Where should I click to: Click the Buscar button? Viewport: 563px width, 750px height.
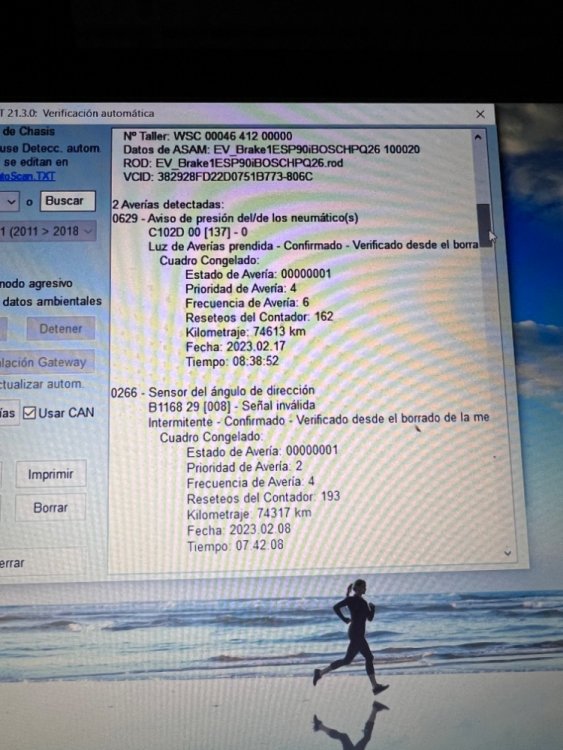67,201
